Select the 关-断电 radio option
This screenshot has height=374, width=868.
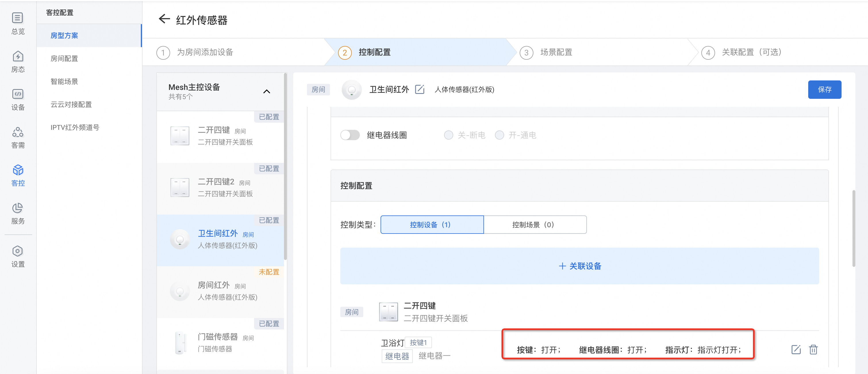pos(448,135)
